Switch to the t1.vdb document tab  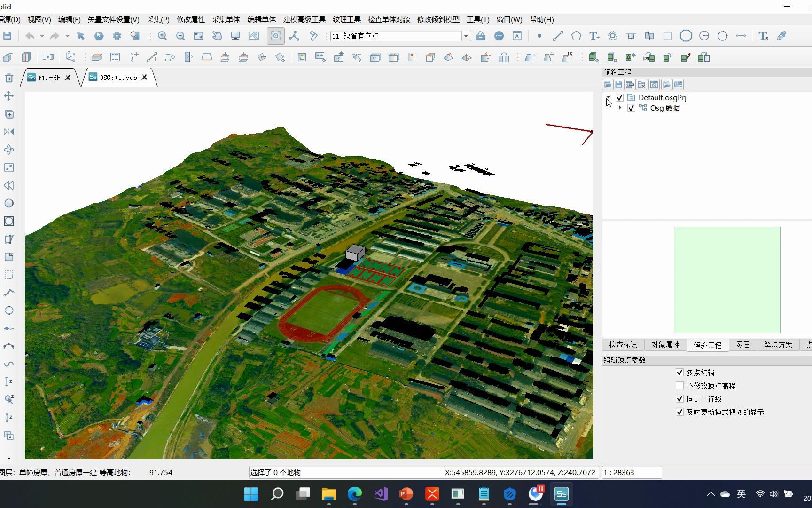pyautogui.click(x=49, y=78)
